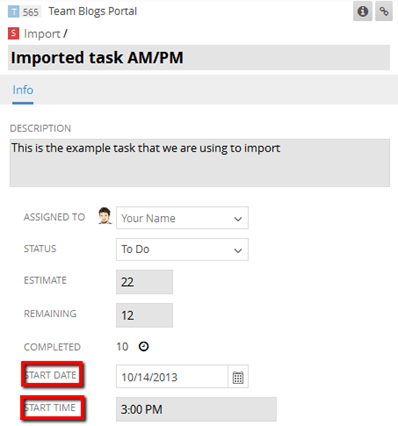Open the Status dropdown showing To Do
The image size is (398, 426).
[x=182, y=249]
